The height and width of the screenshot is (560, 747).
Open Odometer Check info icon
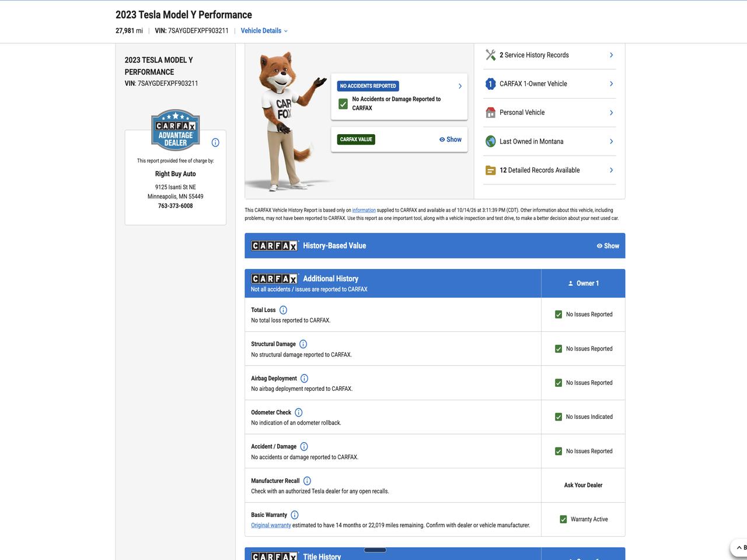click(x=298, y=412)
